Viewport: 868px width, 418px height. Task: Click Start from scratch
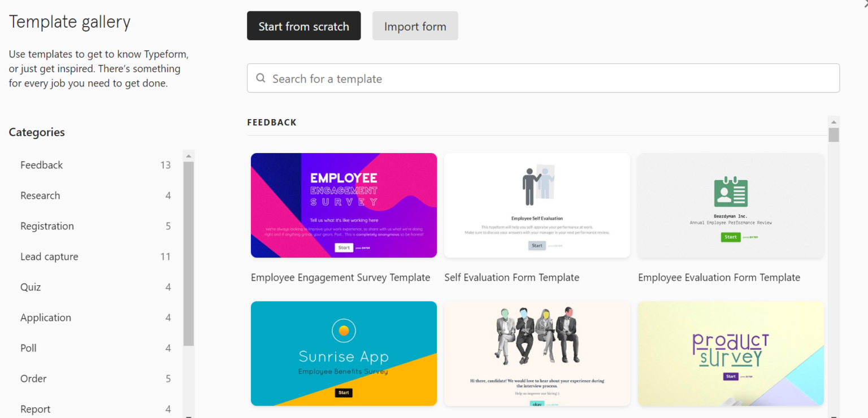click(303, 25)
